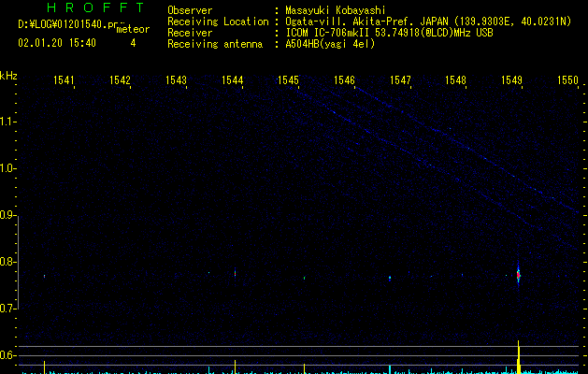Image resolution: width=588 pixels, height=374 pixels.
Task: Click the kHz axis unit label
Action: click(x=8, y=76)
